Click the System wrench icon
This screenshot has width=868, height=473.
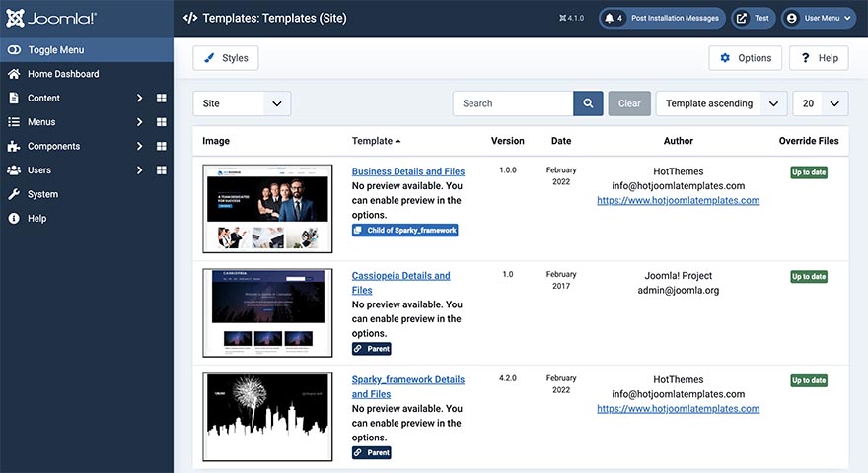14,194
